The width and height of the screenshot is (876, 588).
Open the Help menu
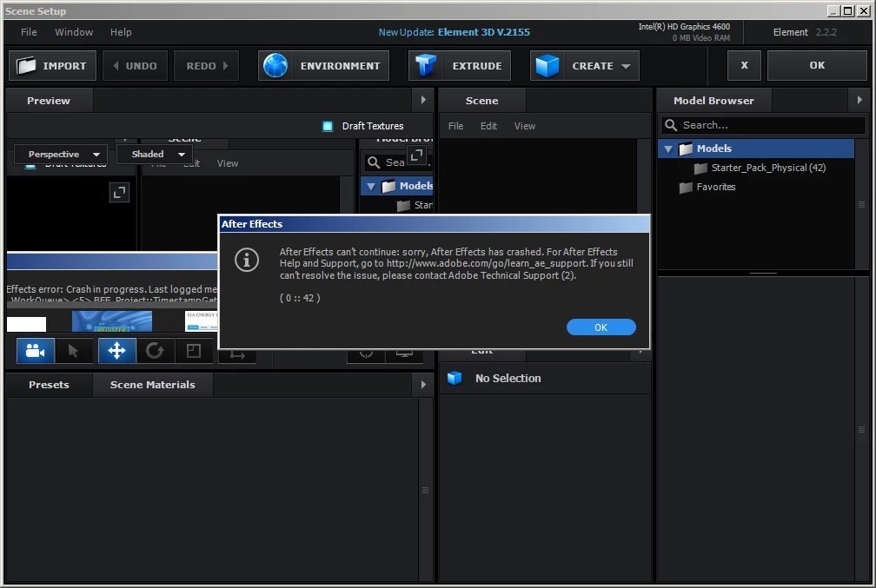coord(121,32)
